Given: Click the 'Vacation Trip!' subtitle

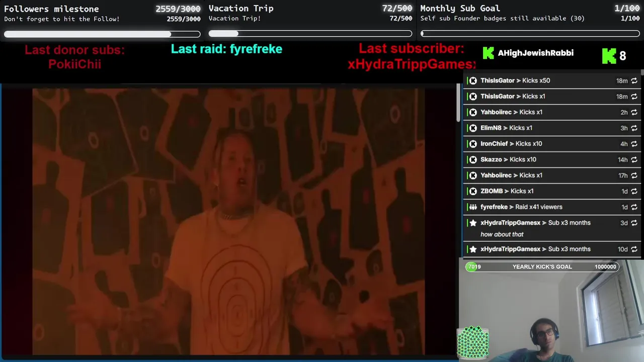Looking at the screenshot, I should [234, 19].
